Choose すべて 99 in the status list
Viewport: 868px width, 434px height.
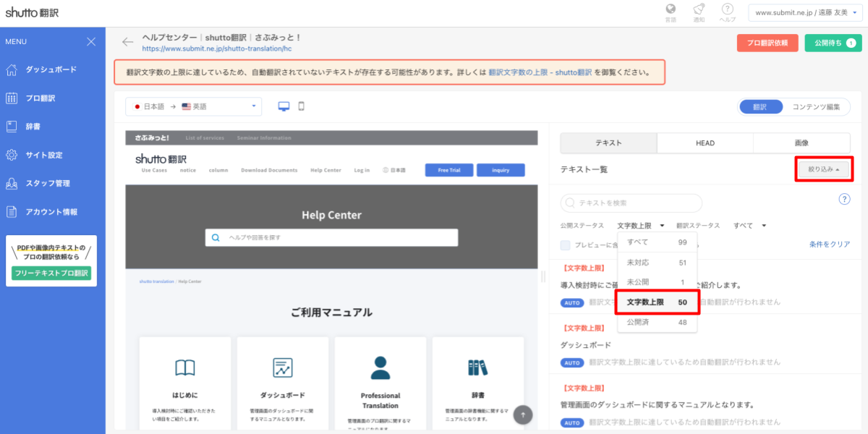click(658, 242)
